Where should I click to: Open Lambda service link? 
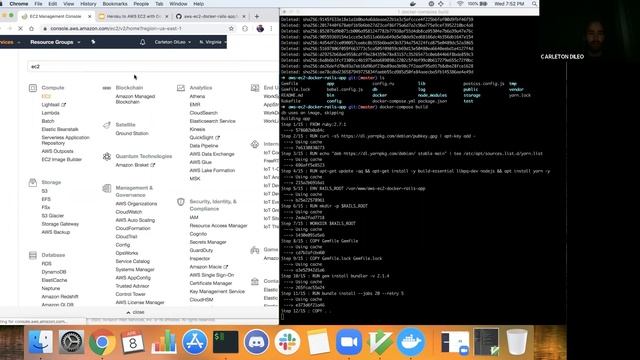[x=51, y=113]
